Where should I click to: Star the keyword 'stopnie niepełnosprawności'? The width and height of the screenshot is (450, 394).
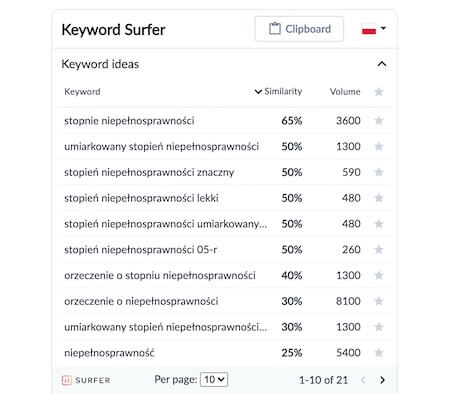[x=379, y=120]
